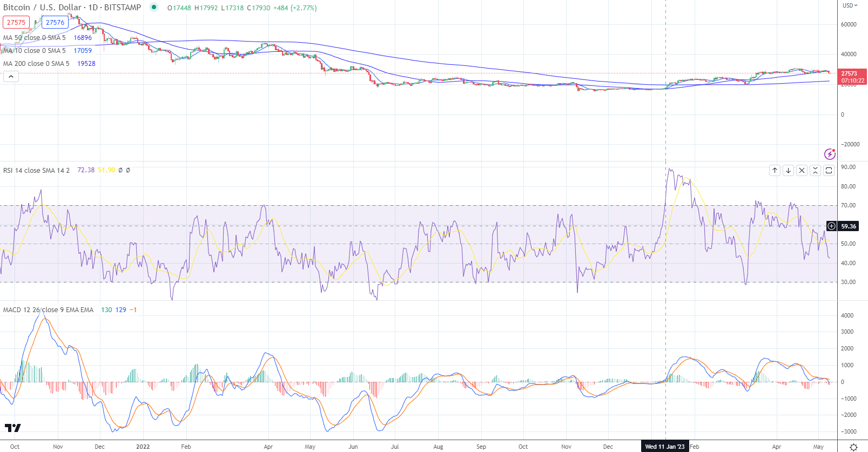The width and height of the screenshot is (868, 452).
Task: Click the 59.36 crosshair value label
Action: point(849,226)
